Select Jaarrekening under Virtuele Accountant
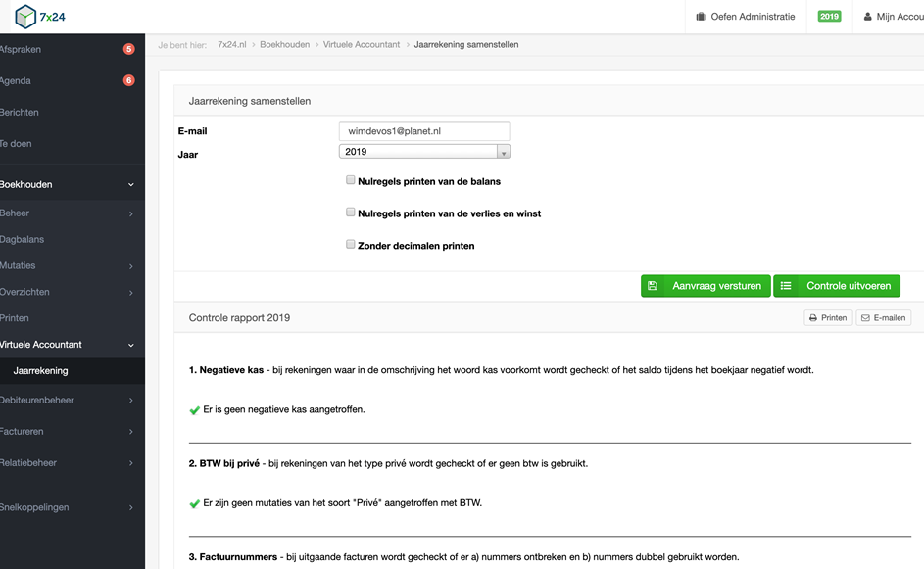Image resolution: width=924 pixels, height=569 pixels. coord(41,371)
